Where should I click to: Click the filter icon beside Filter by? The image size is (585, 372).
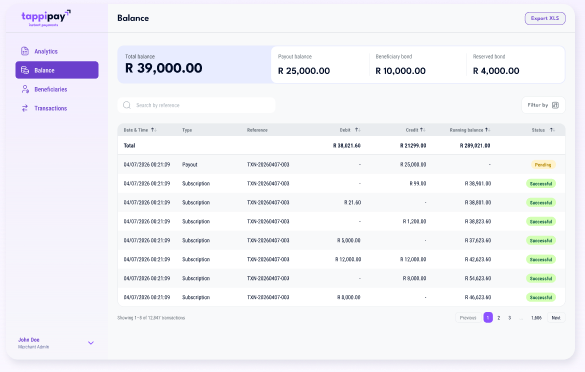click(x=555, y=105)
